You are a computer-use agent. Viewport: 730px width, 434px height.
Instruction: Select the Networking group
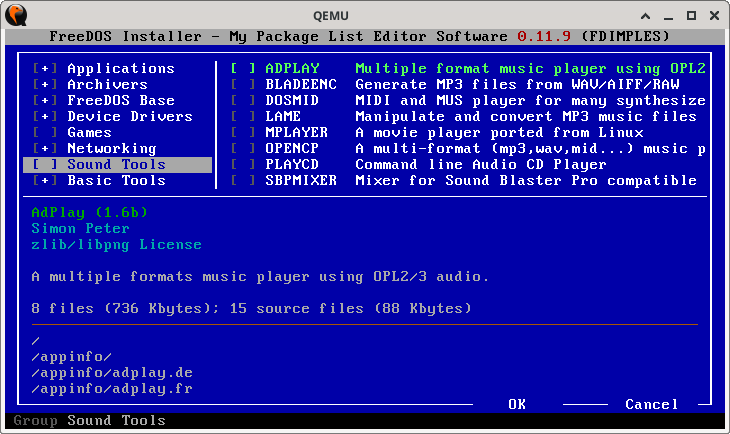tap(112, 148)
